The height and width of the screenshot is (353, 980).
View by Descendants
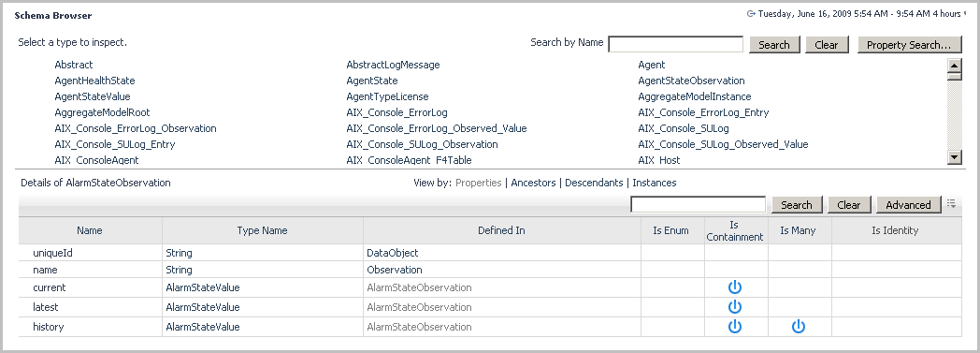click(594, 183)
